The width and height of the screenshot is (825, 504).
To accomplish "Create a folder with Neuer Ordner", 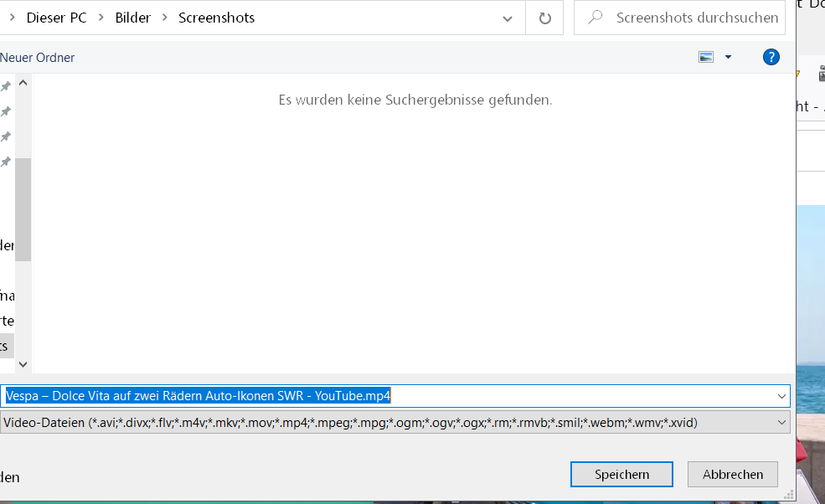I will 38,58.
